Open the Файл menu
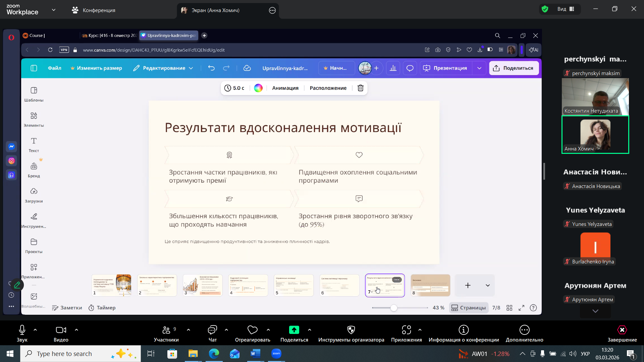 pyautogui.click(x=54, y=68)
